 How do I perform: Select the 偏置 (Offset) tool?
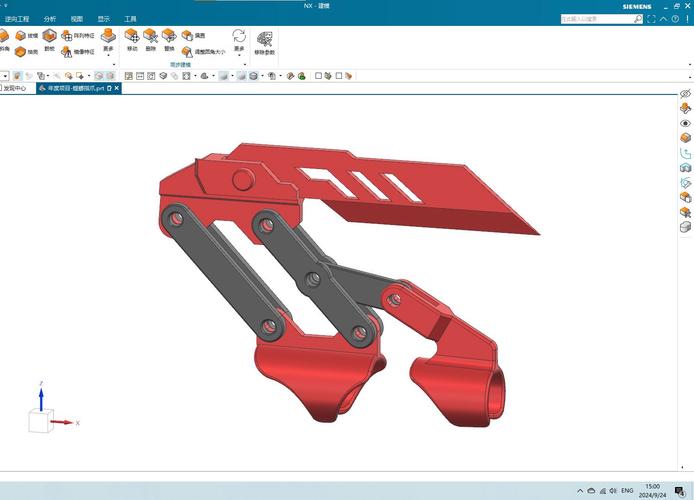click(x=187, y=35)
